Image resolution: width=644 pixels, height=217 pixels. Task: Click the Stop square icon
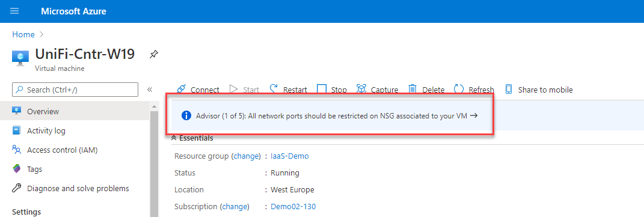point(322,90)
